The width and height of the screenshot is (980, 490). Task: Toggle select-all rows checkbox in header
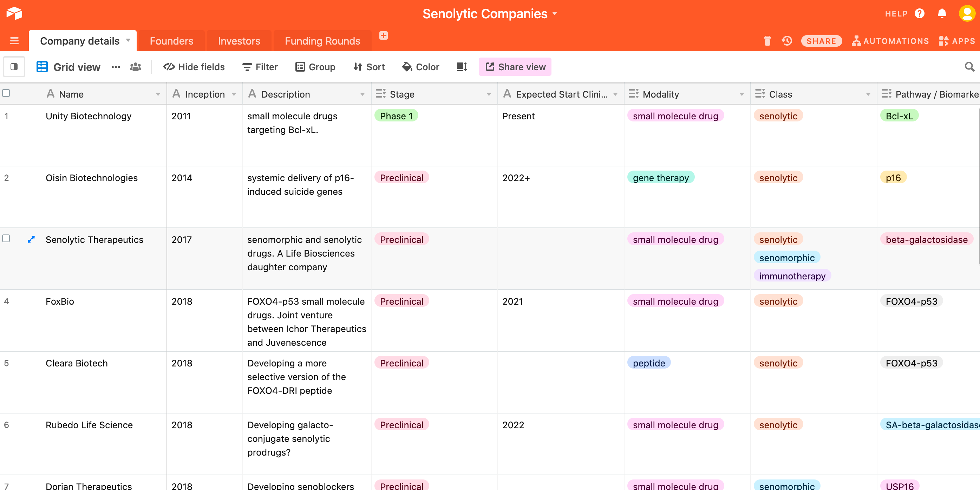(x=6, y=93)
